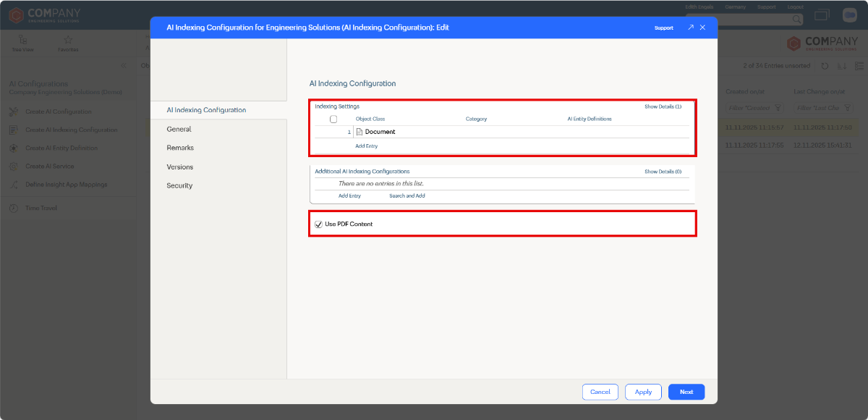Expand Show Details (0) for Additional Configurations
The image size is (868, 420).
tap(663, 172)
